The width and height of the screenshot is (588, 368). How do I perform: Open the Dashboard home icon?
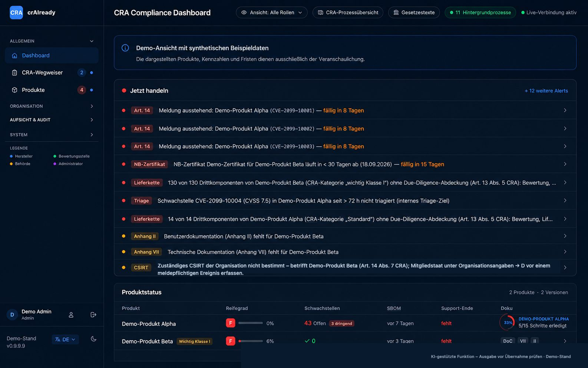pos(14,56)
